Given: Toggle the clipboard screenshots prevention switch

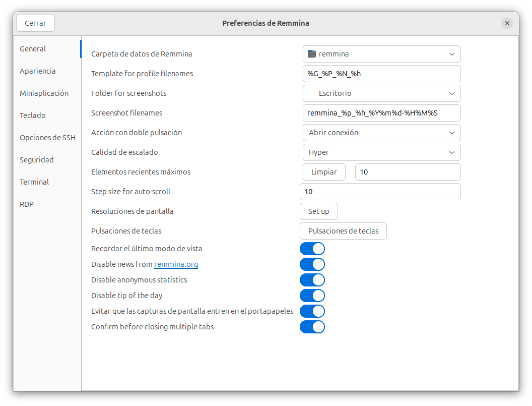Looking at the screenshot, I should click(312, 311).
